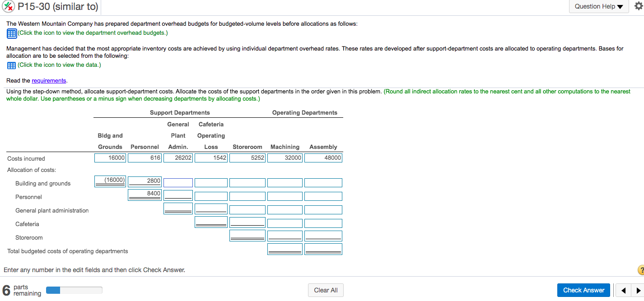Open the settings gear icon
The width and height of the screenshot is (644, 301).
638,6
